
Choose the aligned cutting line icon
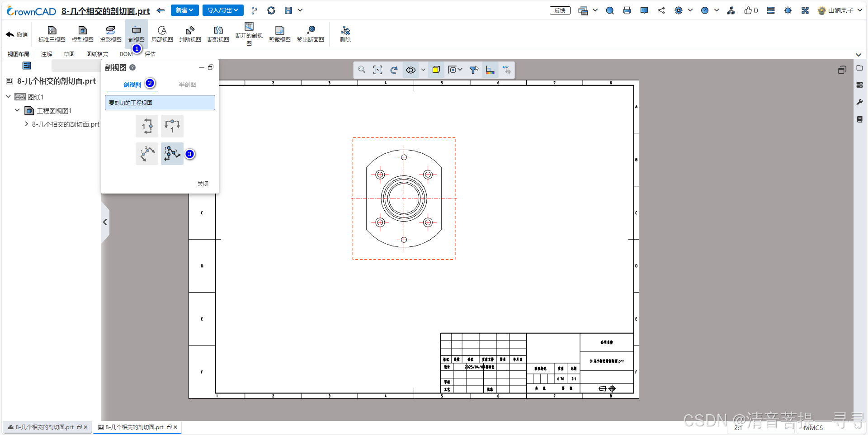pos(147,154)
